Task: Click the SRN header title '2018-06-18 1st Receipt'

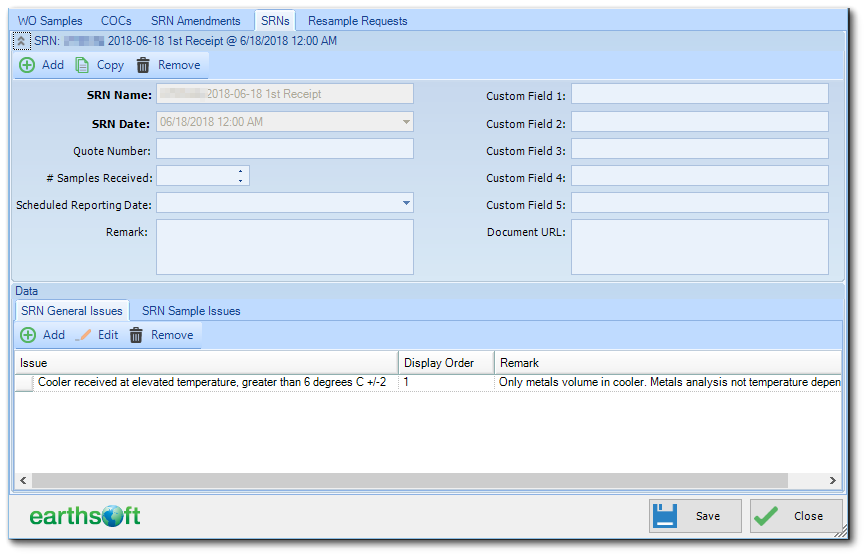Action: 166,41
